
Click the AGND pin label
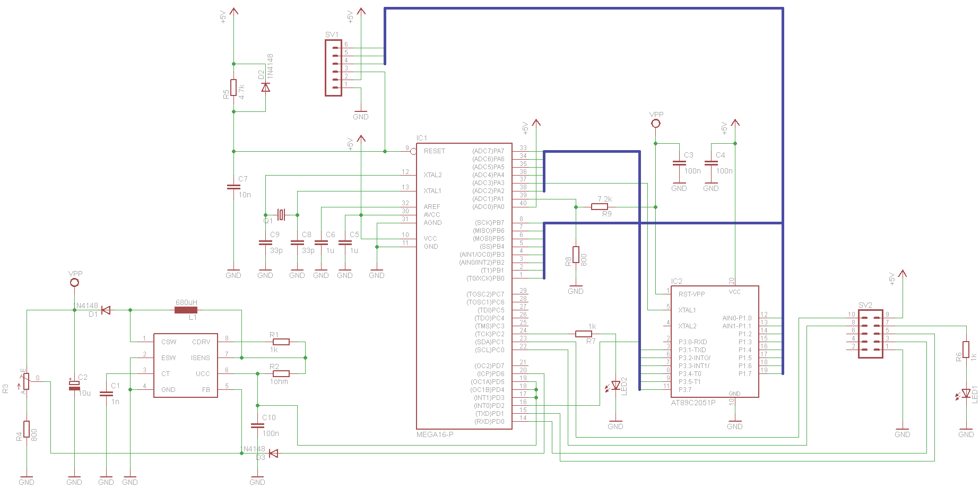(432, 223)
